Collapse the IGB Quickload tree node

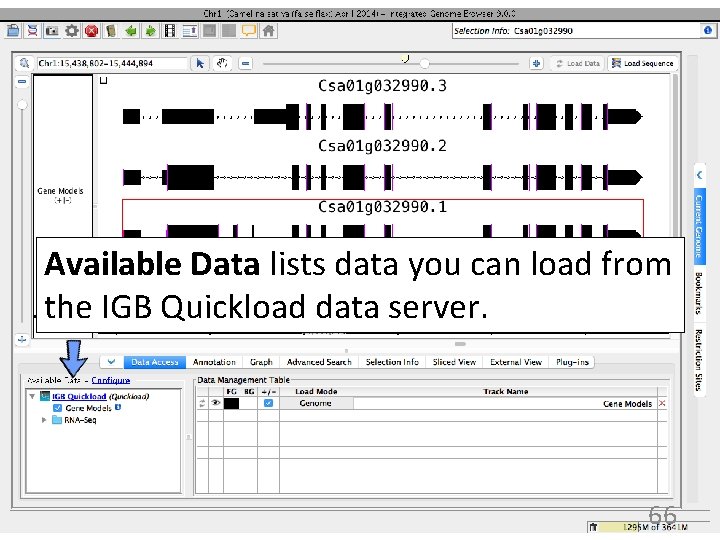(32, 396)
